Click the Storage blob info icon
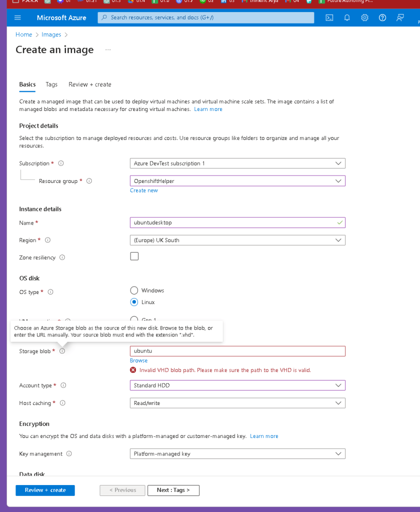Viewport: 420px width, 512px height. tap(62, 351)
